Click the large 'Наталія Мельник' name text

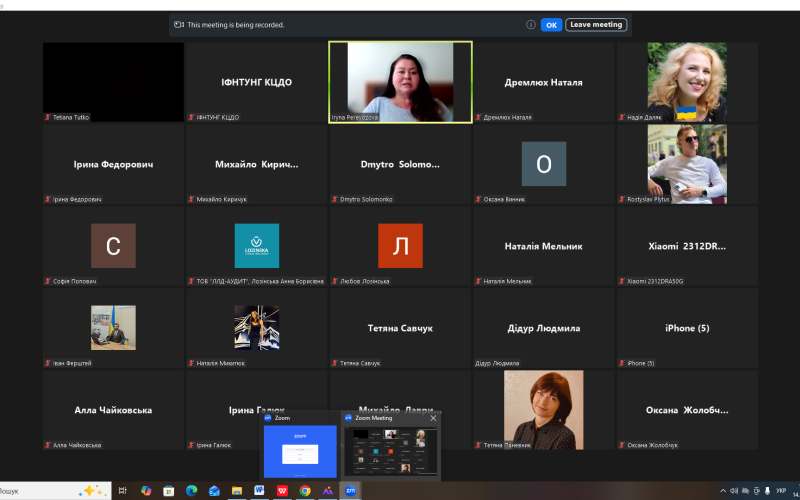click(544, 246)
